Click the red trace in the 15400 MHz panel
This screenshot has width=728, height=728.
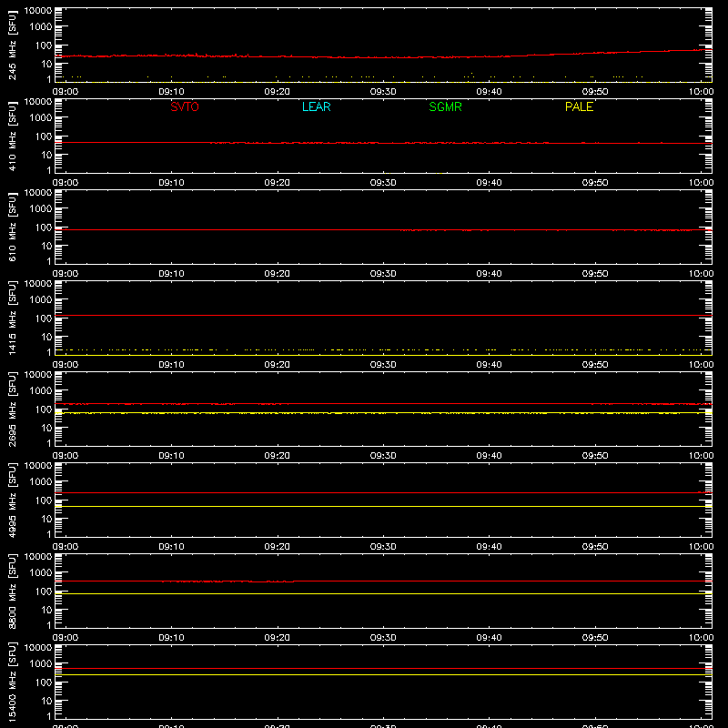coord(383,669)
